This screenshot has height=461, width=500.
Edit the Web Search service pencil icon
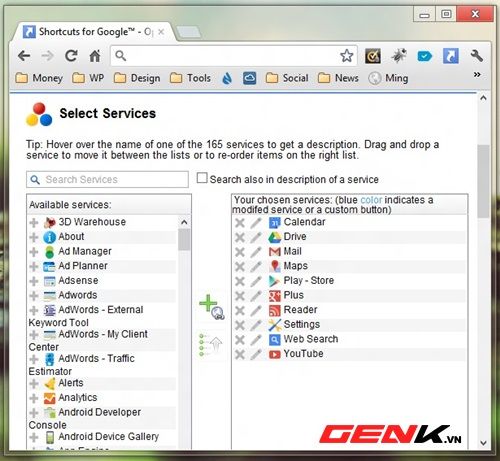pyautogui.click(x=256, y=340)
